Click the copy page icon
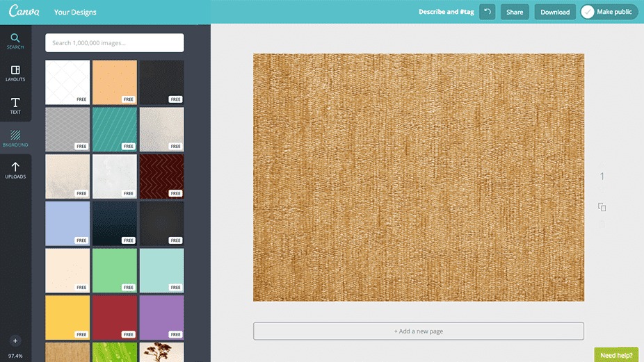The height and width of the screenshot is (362, 644). [x=602, y=207]
